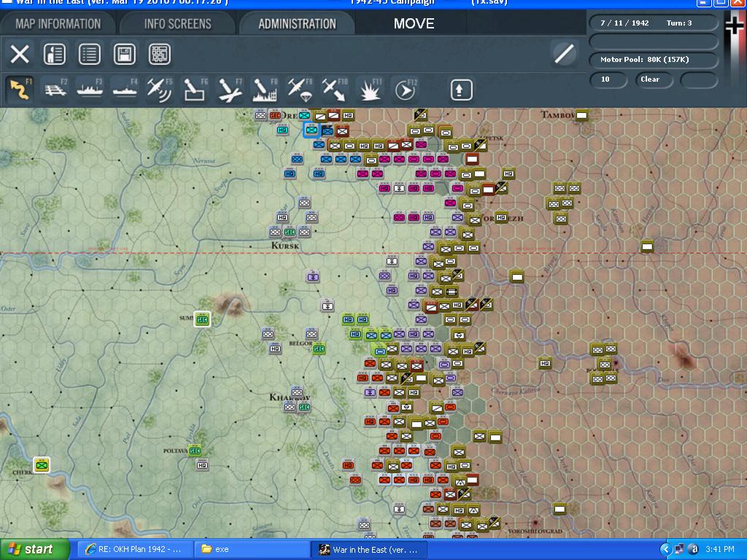The height and width of the screenshot is (560, 747).
Task: Click War in the East taskbar button
Action: click(368, 550)
